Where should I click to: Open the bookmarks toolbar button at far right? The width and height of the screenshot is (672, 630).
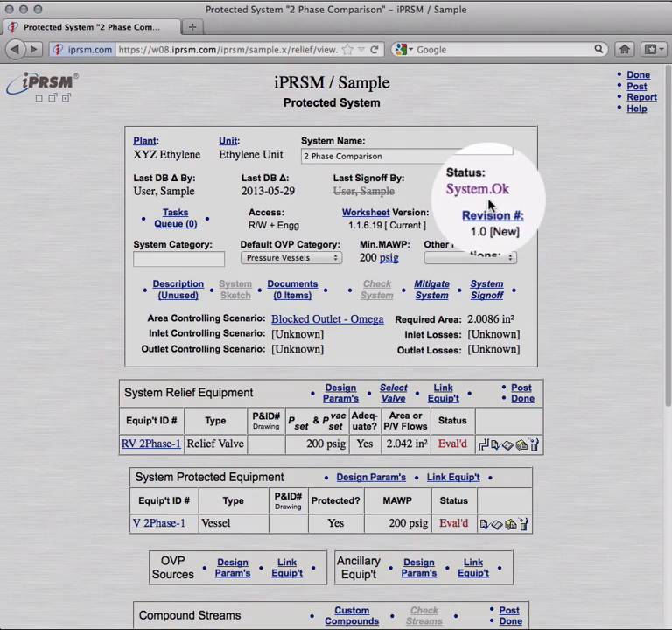(x=653, y=49)
